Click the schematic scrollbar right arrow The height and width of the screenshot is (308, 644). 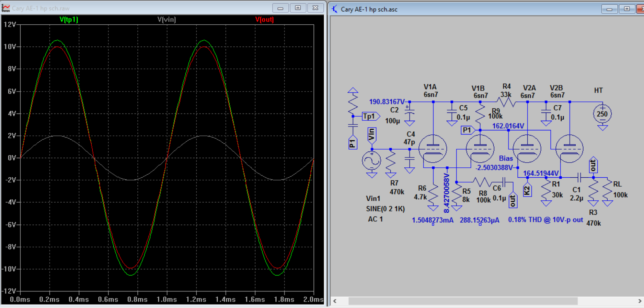pyautogui.click(x=640, y=301)
